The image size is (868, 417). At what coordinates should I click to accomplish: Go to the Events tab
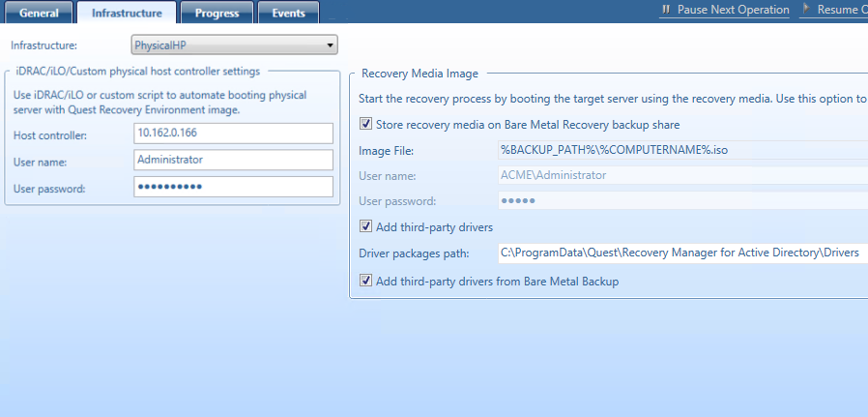(288, 13)
